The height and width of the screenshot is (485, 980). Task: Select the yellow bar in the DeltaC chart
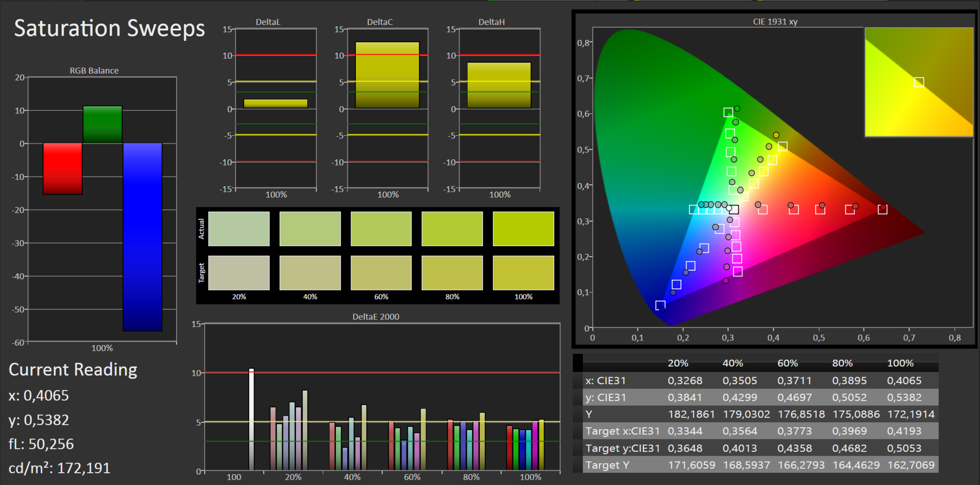(387, 75)
